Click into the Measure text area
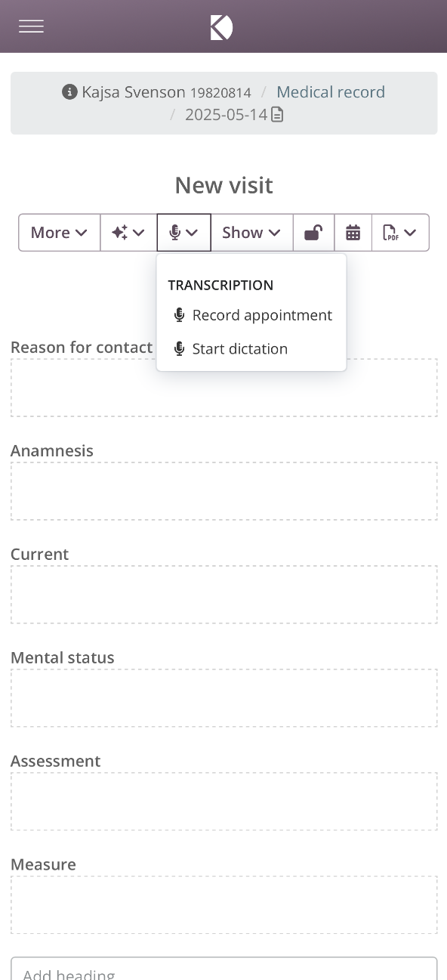This screenshot has width=447, height=980. [223, 905]
